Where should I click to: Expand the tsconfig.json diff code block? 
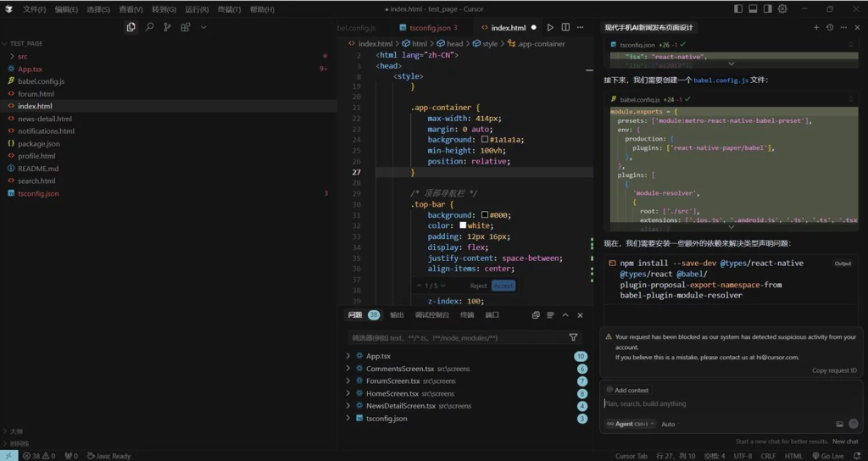coord(732,64)
